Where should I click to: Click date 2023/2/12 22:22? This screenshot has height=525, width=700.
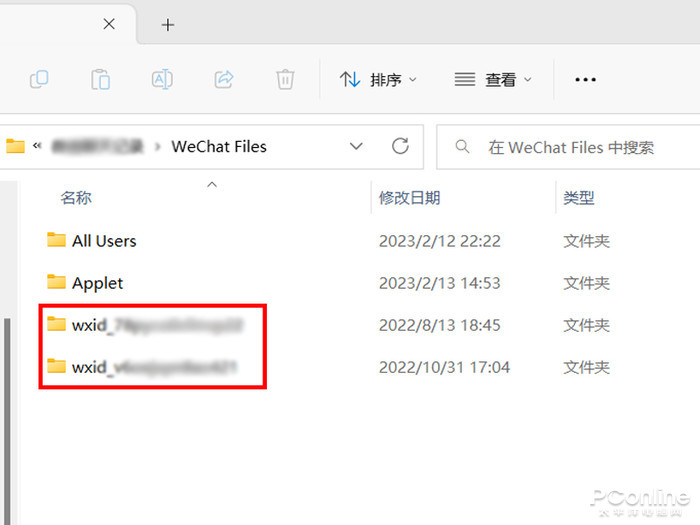[440, 242]
